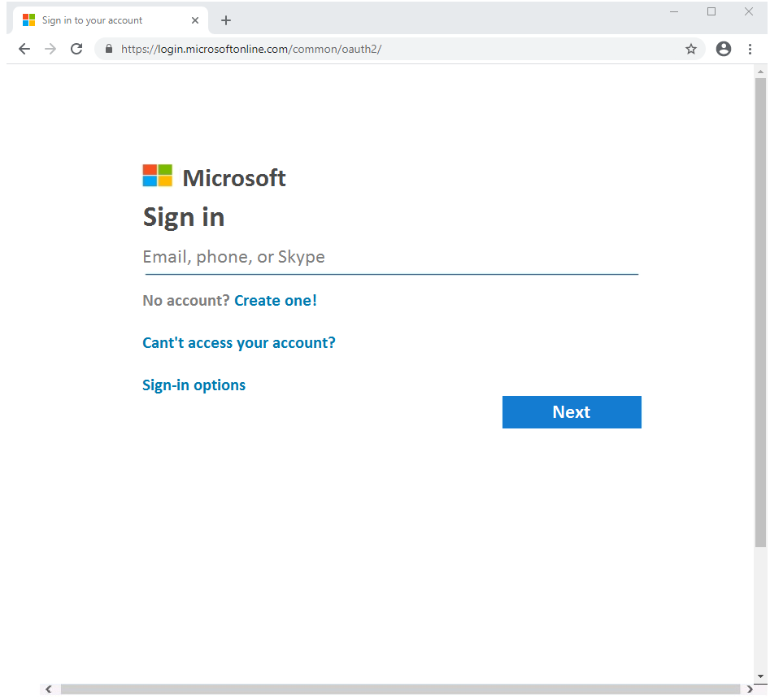This screenshot has width=770, height=700.
Task: Click the horizontal scrollbar left arrow
Action: (49, 689)
